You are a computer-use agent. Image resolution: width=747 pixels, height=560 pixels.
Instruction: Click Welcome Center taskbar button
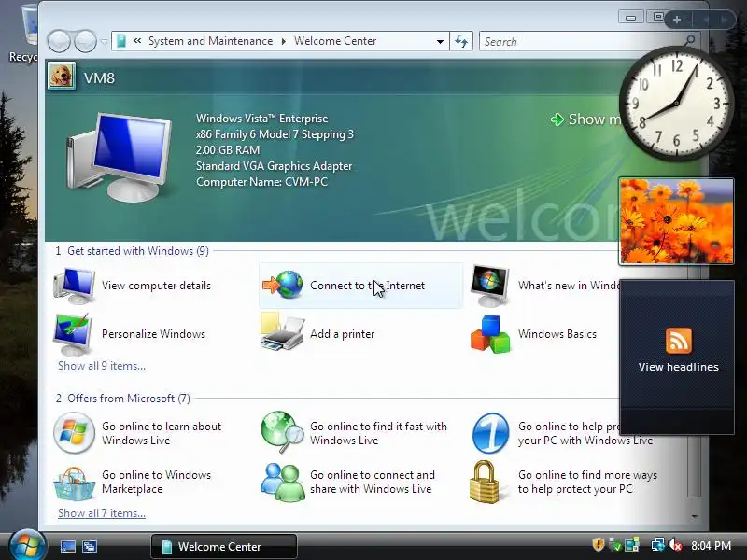pyautogui.click(x=224, y=546)
